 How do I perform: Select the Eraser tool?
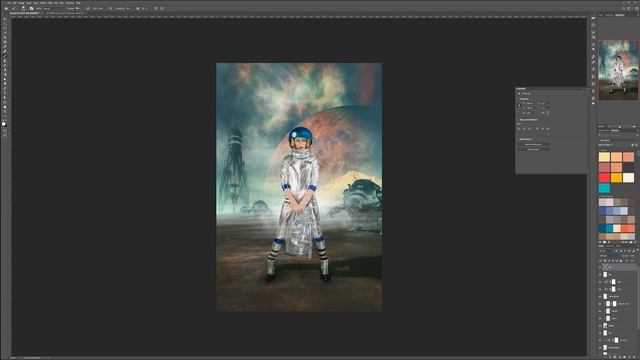[4, 71]
